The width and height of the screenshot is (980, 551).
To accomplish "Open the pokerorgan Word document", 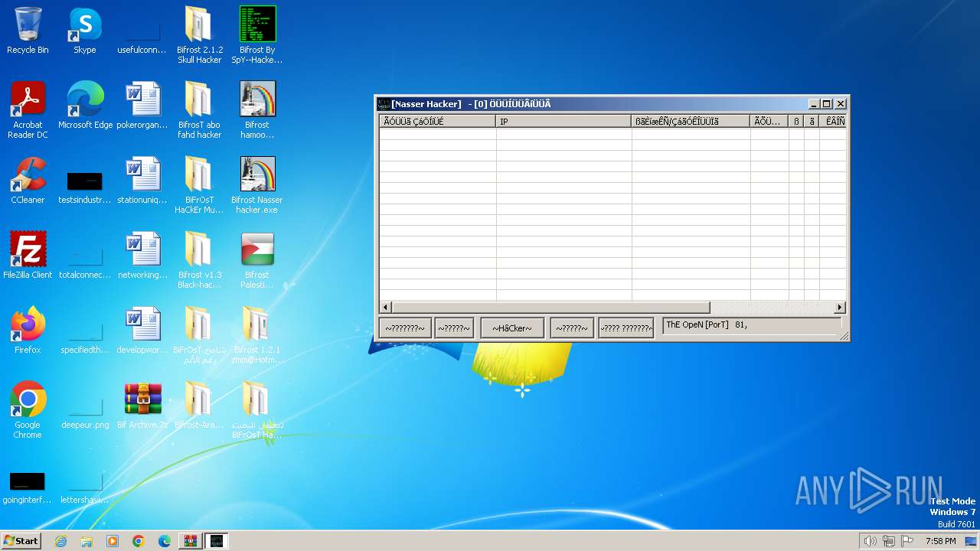I will tap(142, 105).
